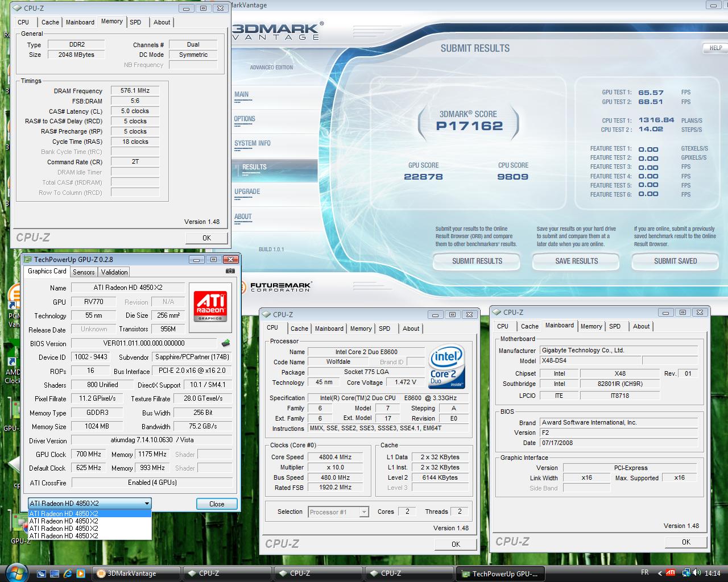Open the MAIN section in 3DMark Vantage

[241, 94]
